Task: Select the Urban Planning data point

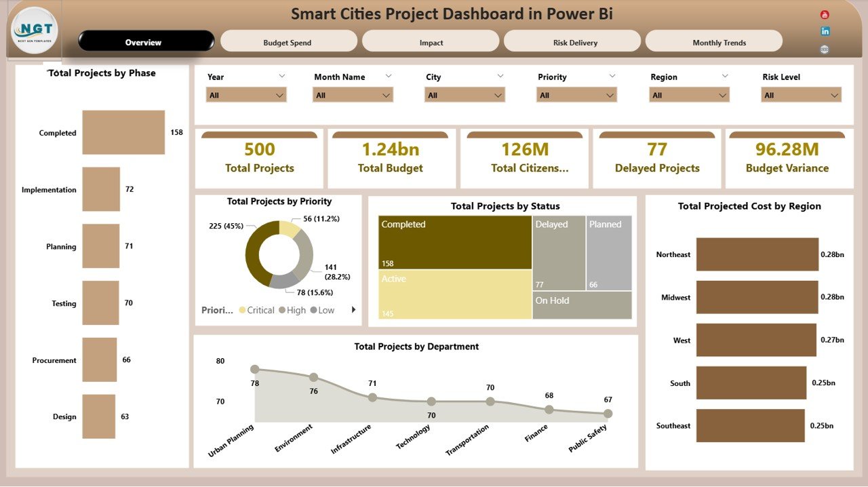Action: click(255, 370)
